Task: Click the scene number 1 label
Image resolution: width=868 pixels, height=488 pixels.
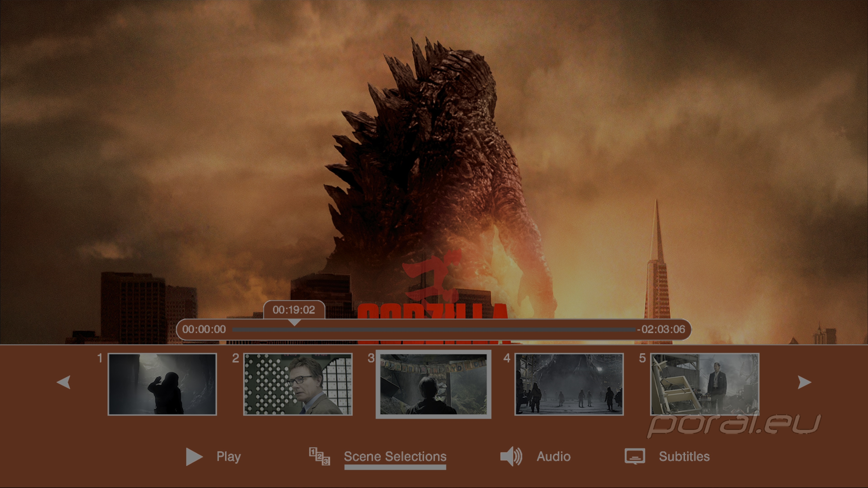Action: [100, 358]
